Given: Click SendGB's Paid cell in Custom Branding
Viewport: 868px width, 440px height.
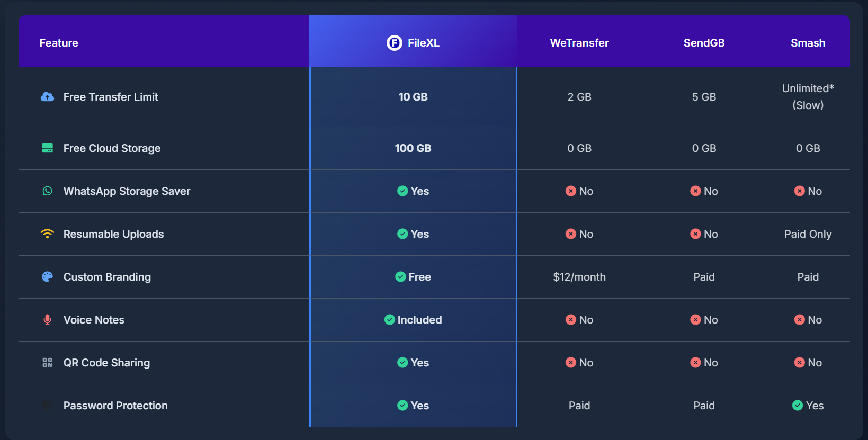Looking at the screenshot, I should pyautogui.click(x=704, y=277).
